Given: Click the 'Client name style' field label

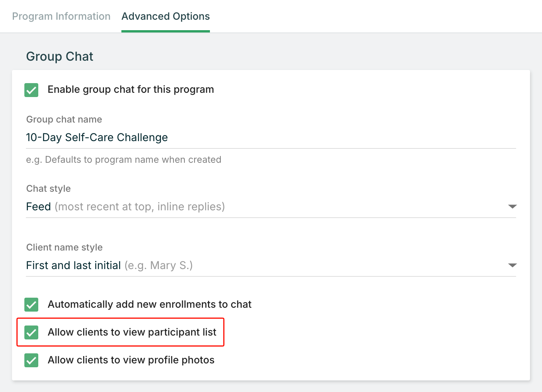Looking at the screenshot, I should [x=64, y=247].
